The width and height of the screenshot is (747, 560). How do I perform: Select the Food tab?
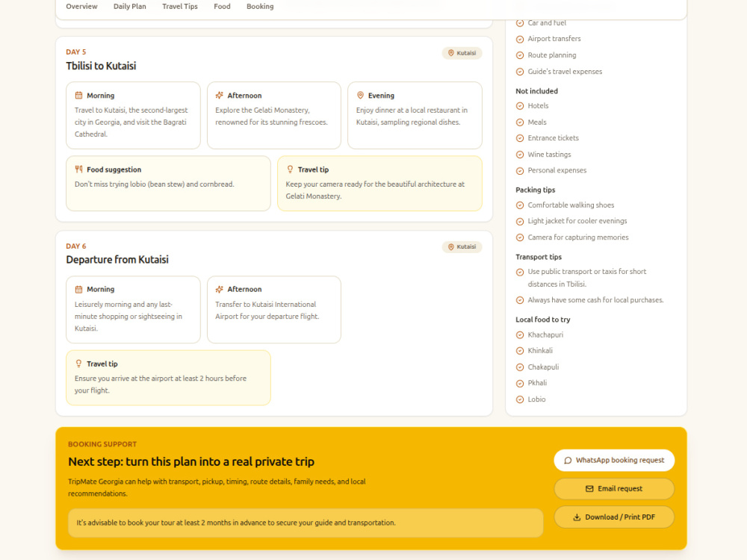[222, 6]
